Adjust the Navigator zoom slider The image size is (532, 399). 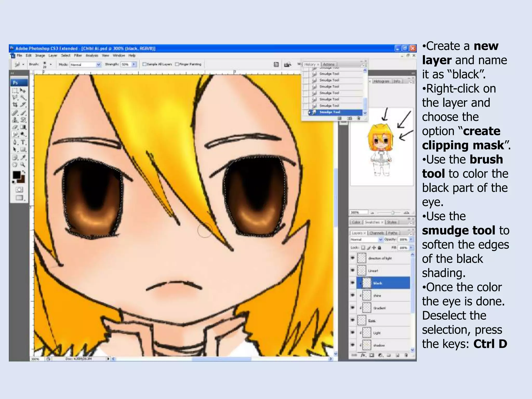tap(393, 212)
